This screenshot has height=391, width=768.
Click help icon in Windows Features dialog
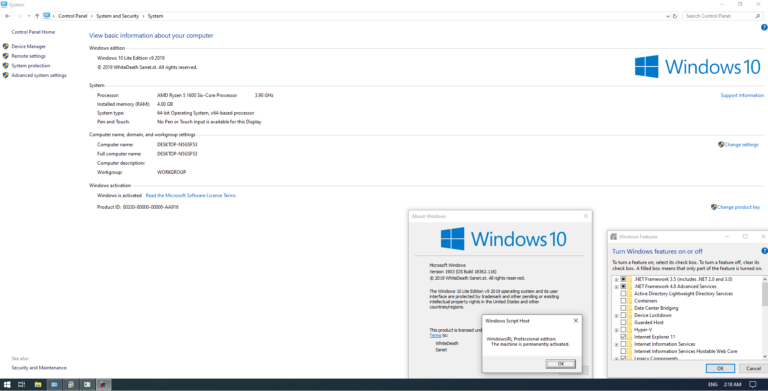(x=764, y=251)
